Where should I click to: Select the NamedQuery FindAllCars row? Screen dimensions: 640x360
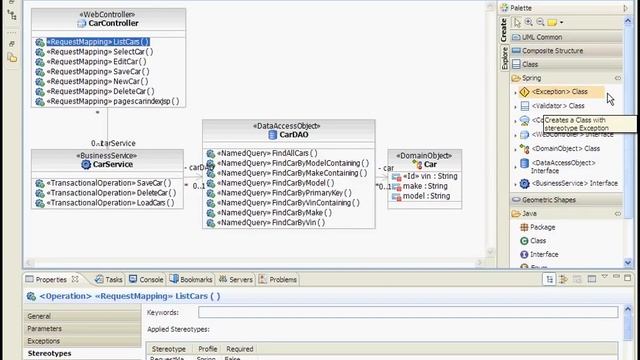pyautogui.click(x=262, y=153)
